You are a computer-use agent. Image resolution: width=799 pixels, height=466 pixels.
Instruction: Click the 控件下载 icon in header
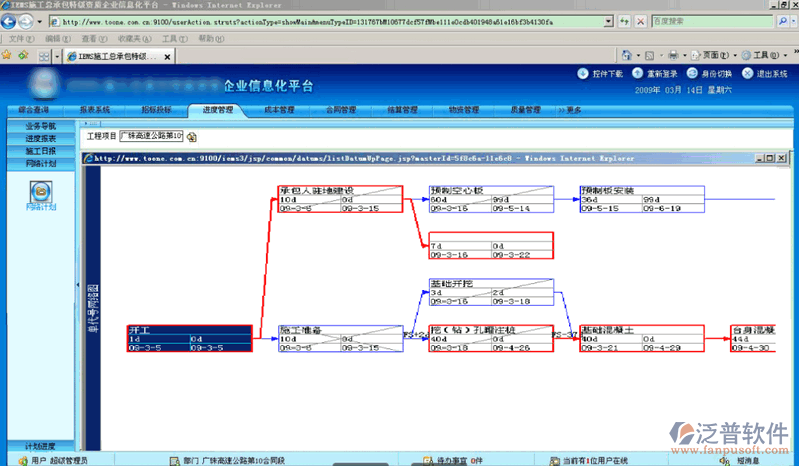[x=583, y=73]
